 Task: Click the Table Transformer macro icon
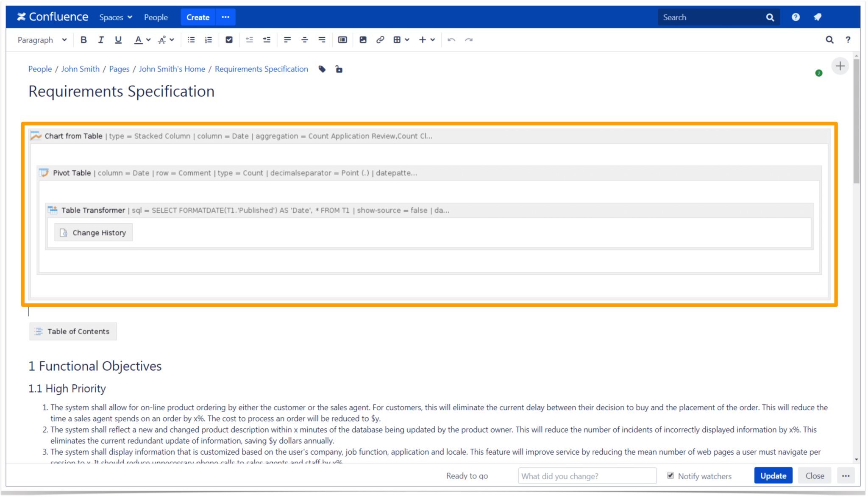coord(53,210)
